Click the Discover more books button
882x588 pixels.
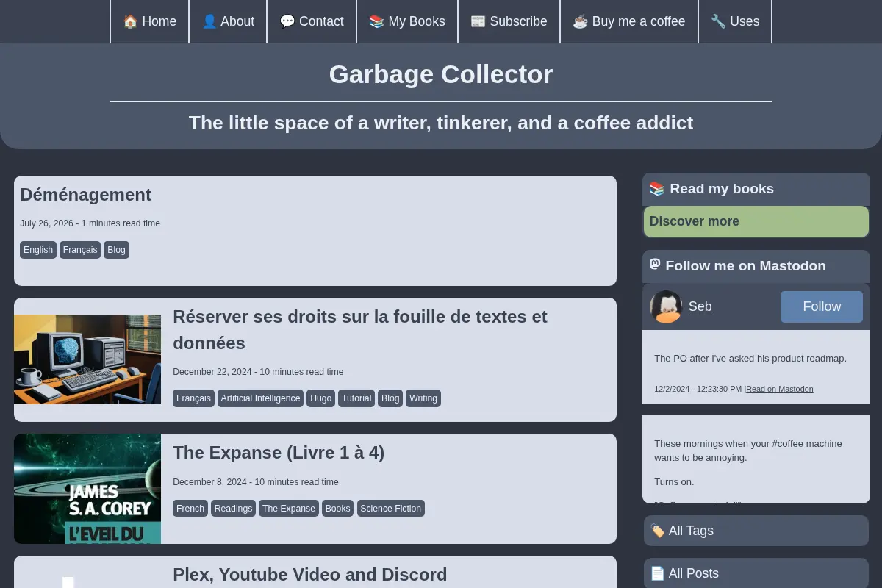pos(756,221)
